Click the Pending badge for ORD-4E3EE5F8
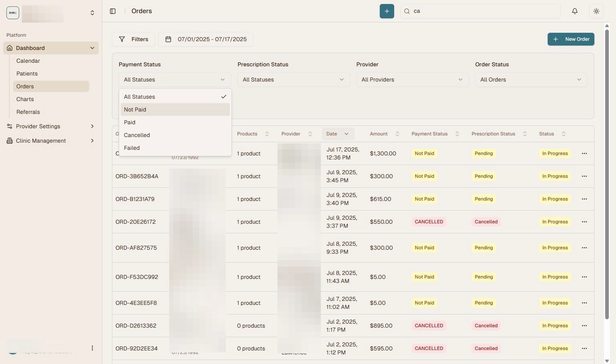This screenshot has width=616, height=364. pos(484,303)
